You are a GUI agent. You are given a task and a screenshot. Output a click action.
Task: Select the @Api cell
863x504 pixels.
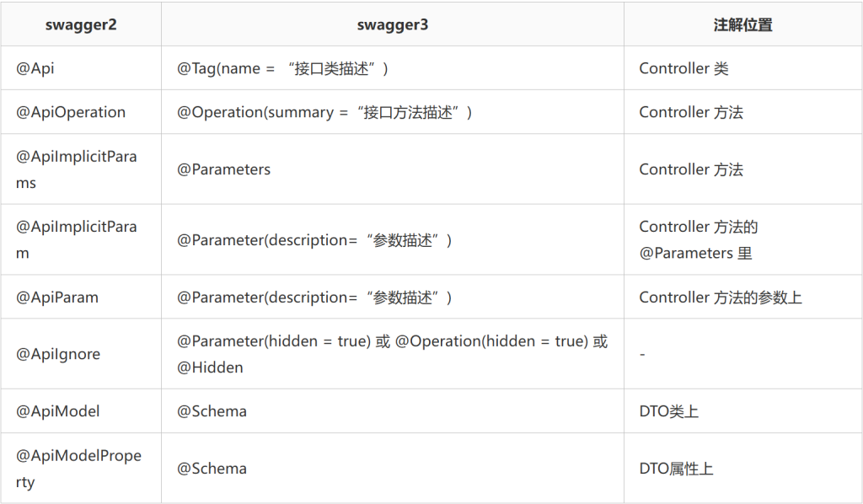click(x=81, y=68)
